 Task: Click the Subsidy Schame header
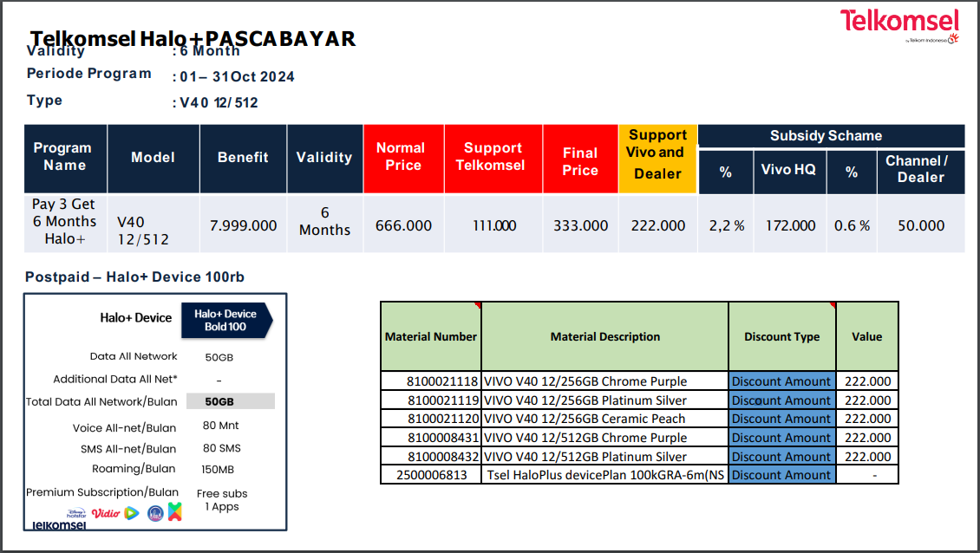830,136
